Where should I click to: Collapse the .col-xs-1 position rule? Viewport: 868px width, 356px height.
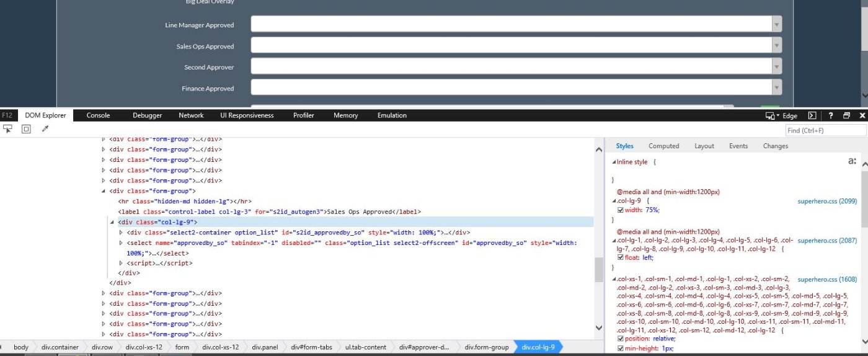pyautogui.click(x=614, y=280)
